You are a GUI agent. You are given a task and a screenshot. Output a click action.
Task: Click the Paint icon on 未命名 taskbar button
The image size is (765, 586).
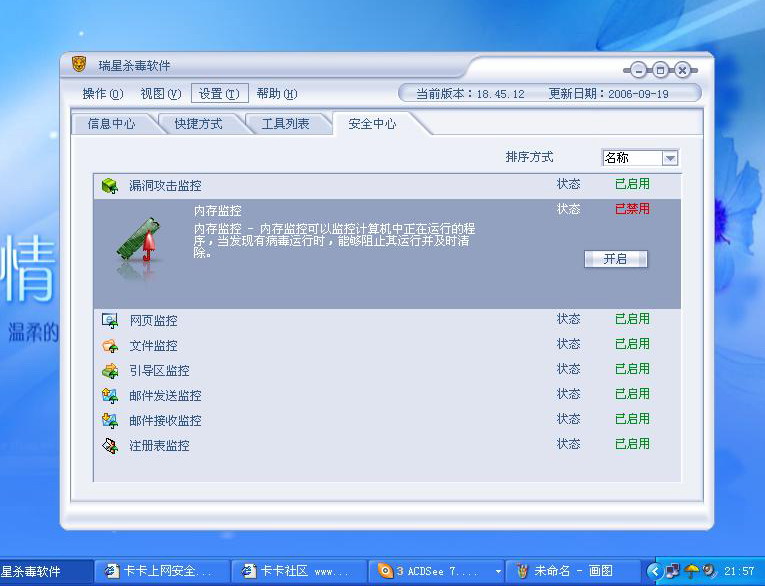coord(522,571)
